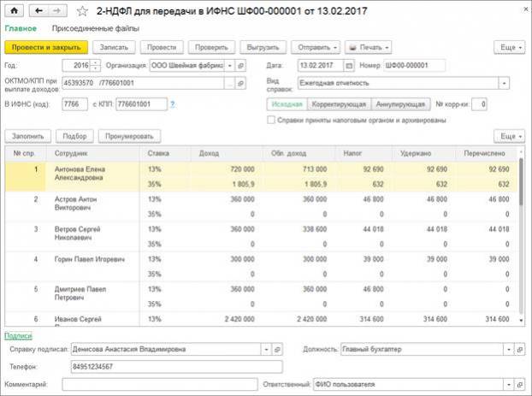
Task: Expand the Вид справок dropdown
Action: tap(505, 83)
